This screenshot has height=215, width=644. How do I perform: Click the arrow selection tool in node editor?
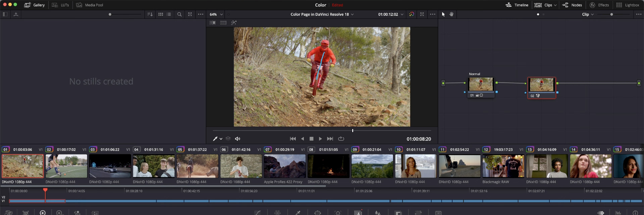click(443, 14)
